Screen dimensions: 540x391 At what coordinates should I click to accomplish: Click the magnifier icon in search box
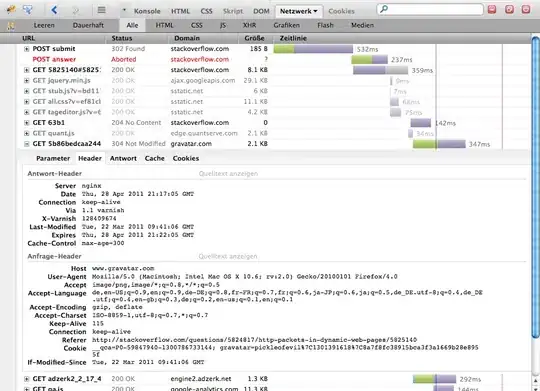(384, 9)
